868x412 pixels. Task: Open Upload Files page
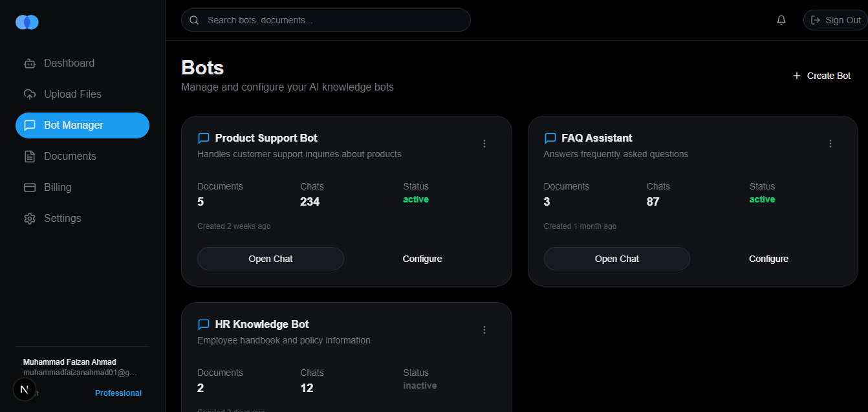pos(72,94)
